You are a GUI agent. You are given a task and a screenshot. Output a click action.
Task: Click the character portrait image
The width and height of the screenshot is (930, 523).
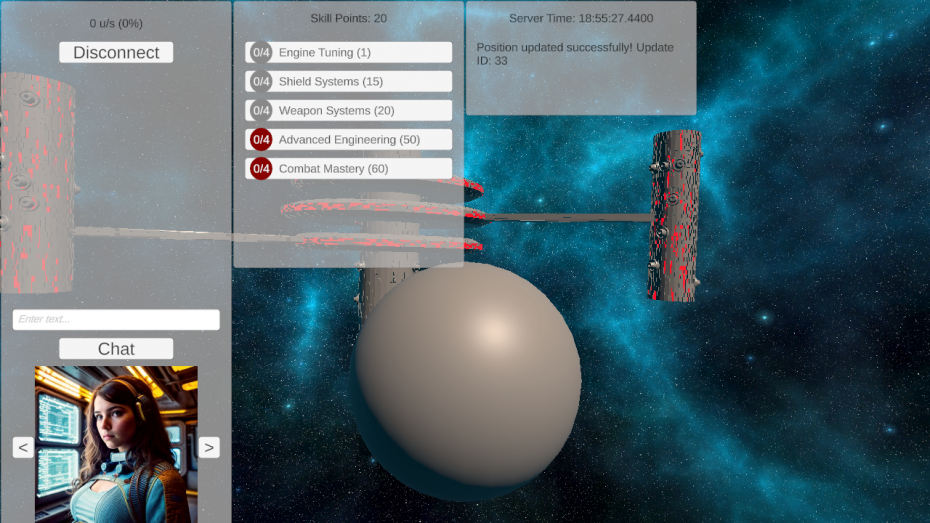(116, 444)
